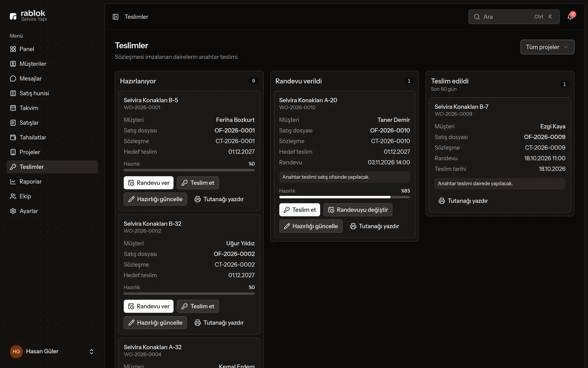Click the Mesajlar speech bubble icon
This screenshot has width=588, height=368.
point(13,79)
